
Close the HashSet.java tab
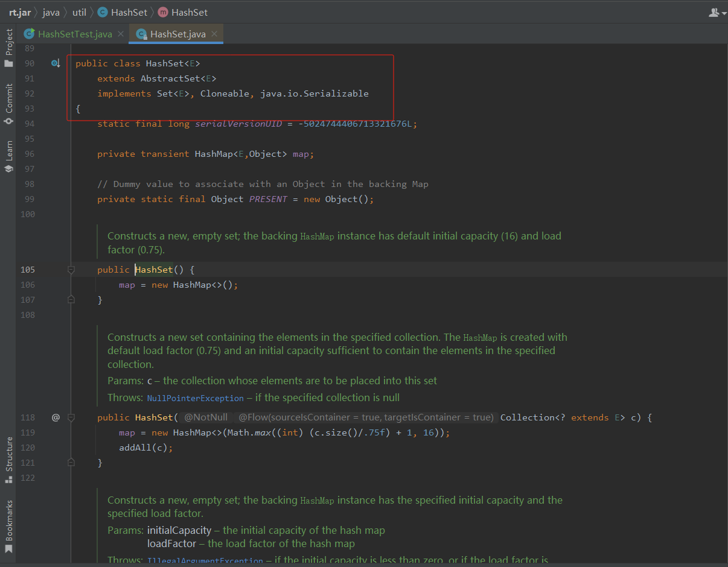214,34
